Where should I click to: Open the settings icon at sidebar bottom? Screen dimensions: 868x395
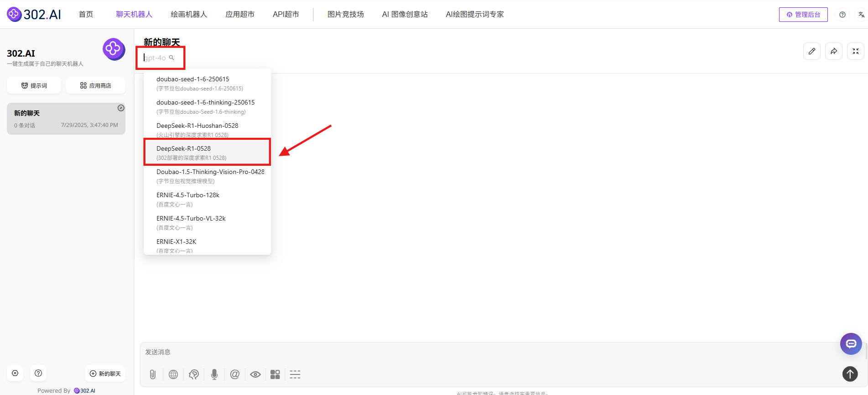[15, 373]
